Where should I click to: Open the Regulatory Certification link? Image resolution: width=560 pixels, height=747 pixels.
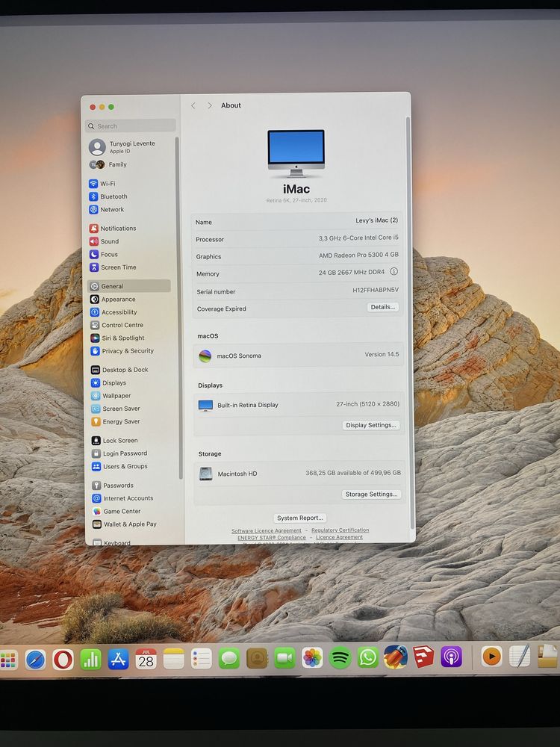[x=340, y=530]
